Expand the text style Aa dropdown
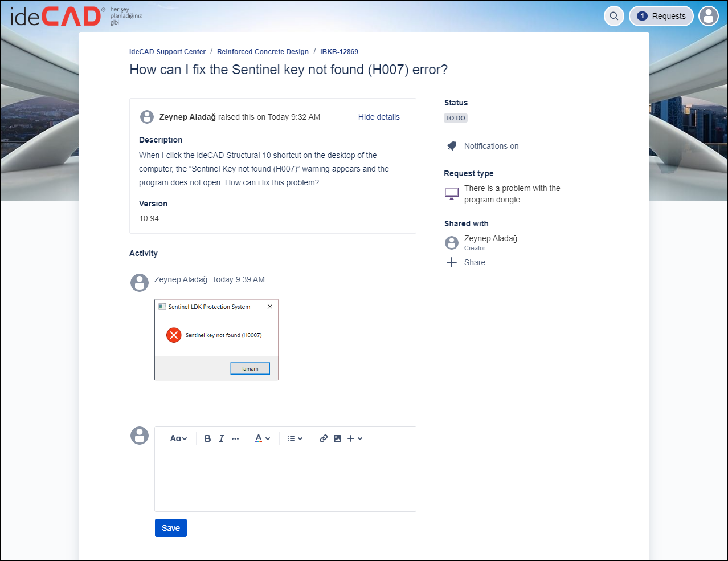The image size is (728, 561). pyautogui.click(x=178, y=438)
